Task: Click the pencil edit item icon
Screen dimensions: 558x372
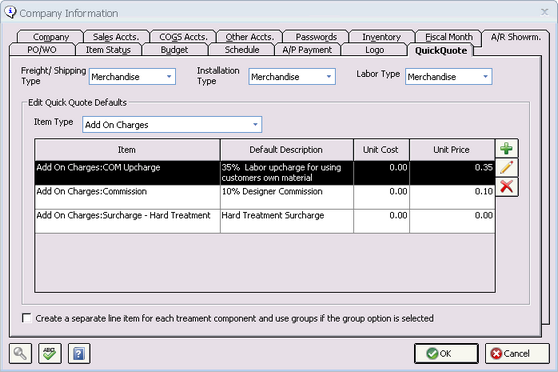Action: click(x=506, y=167)
